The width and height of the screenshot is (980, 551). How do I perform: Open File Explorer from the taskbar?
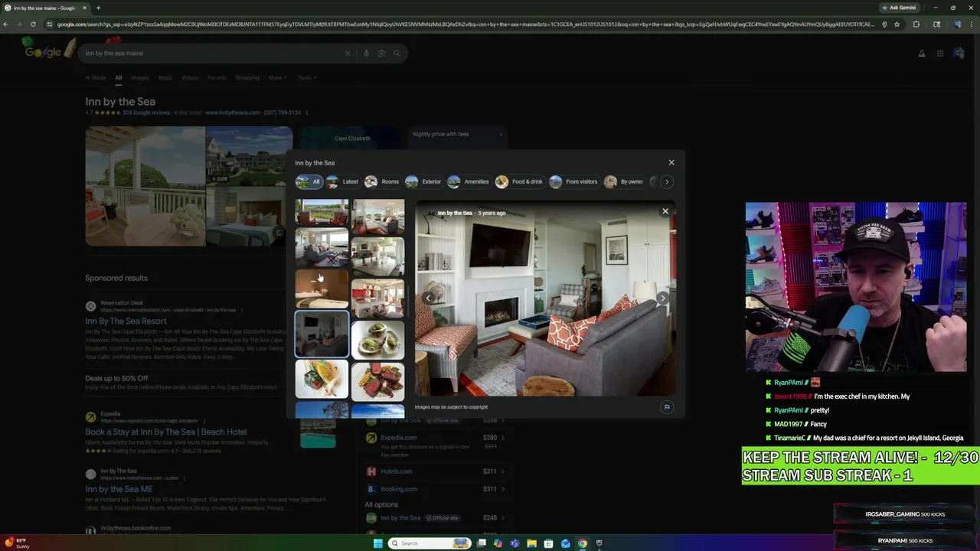pos(531,543)
